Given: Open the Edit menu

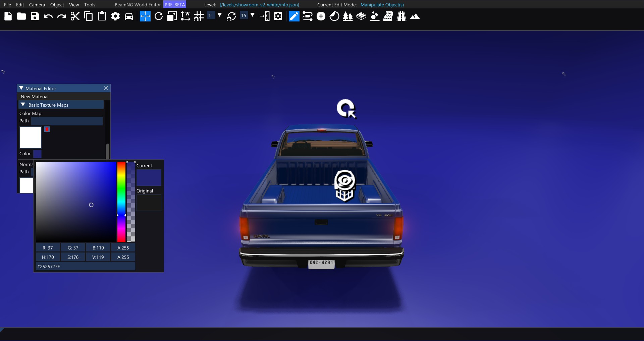Looking at the screenshot, I should [x=20, y=5].
